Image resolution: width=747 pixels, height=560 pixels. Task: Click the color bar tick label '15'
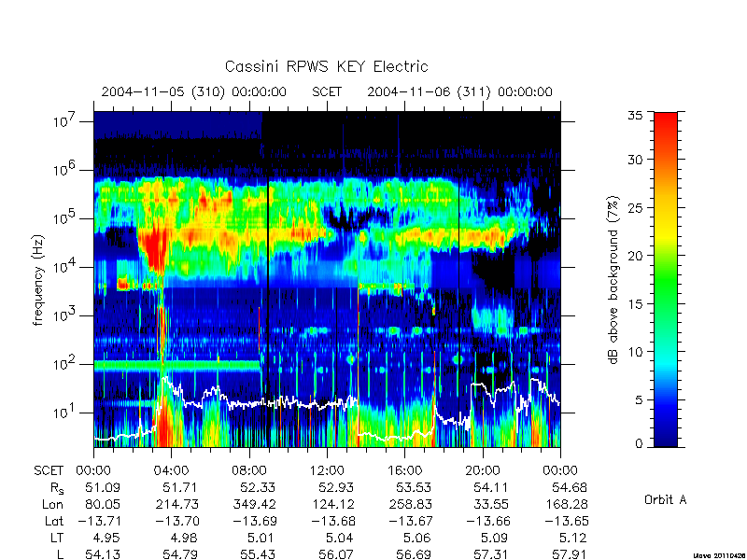[x=635, y=303]
